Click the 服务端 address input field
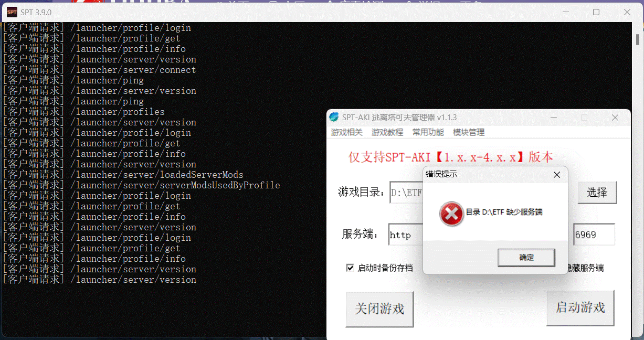This screenshot has width=644, height=340. click(407, 235)
